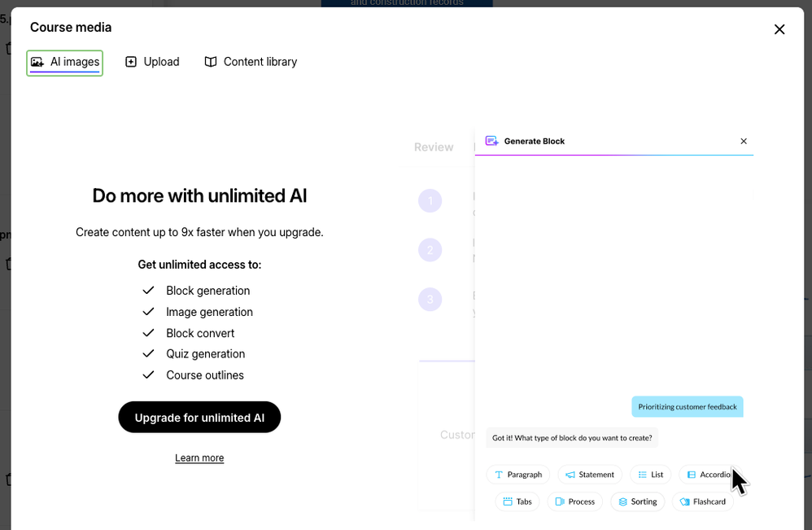Pick the Process block type
This screenshot has width=812, height=530.
[574, 502]
